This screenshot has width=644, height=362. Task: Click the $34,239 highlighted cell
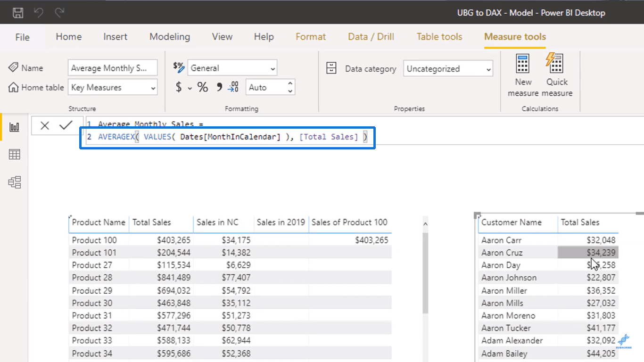(x=588, y=253)
